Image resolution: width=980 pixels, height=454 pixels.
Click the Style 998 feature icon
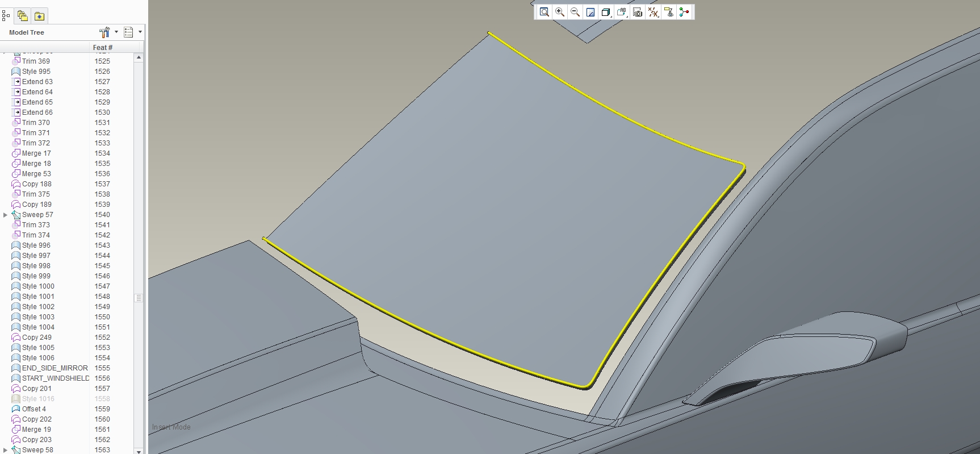[16, 266]
